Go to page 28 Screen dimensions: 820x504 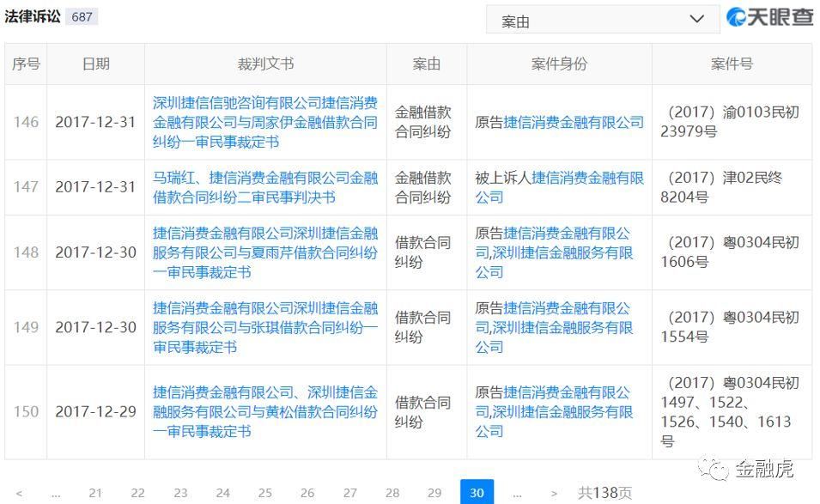pyautogui.click(x=392, y=493)
